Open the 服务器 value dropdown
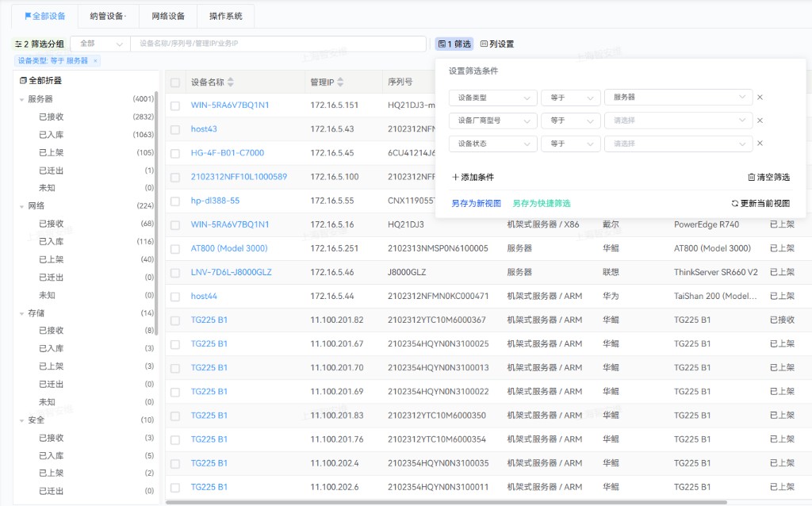The width and height of the screenshot is (812, 506). click(679, 98)
